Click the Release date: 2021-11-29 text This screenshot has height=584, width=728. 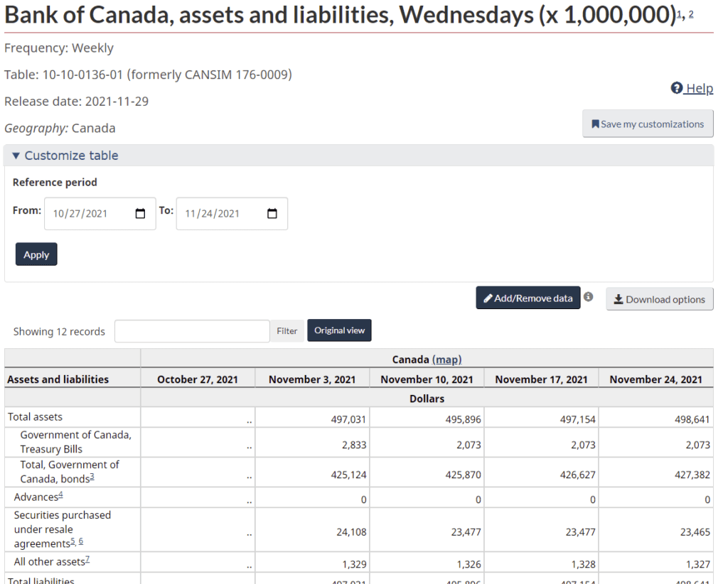tap(76, 101)
